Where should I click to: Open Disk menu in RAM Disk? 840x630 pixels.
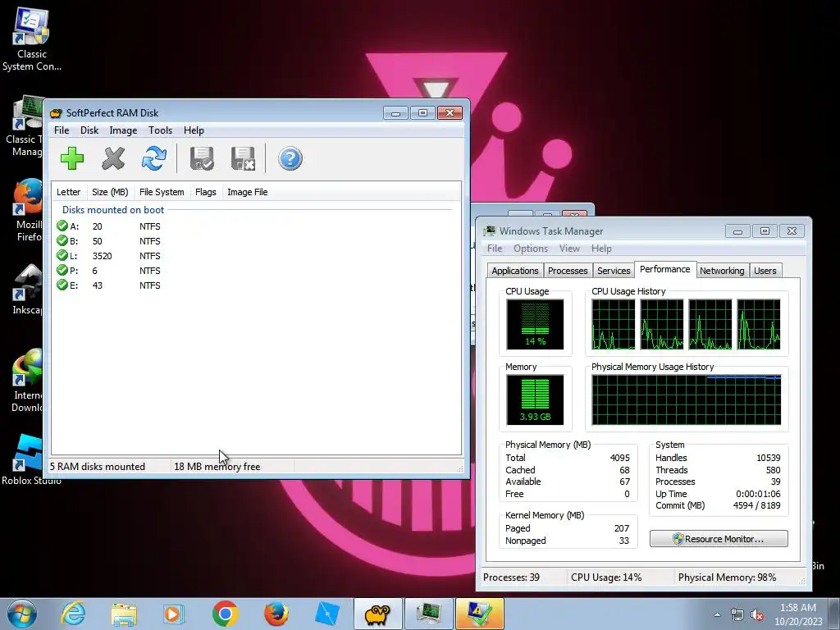click(x=89, y=130)
